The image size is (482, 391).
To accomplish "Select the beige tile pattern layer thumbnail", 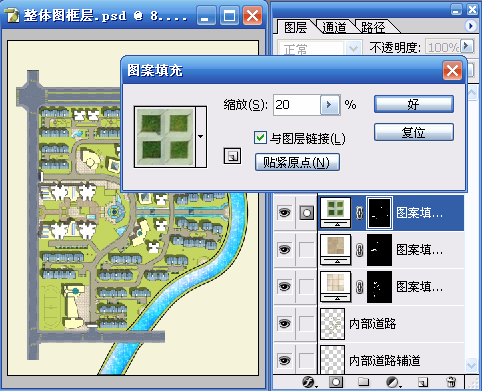I will click(335, 287).
